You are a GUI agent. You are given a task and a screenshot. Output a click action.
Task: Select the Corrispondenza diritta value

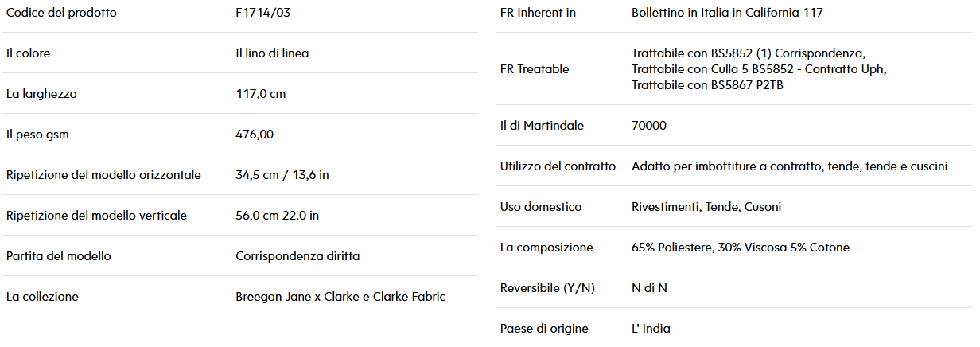click(x=297, y=256)
